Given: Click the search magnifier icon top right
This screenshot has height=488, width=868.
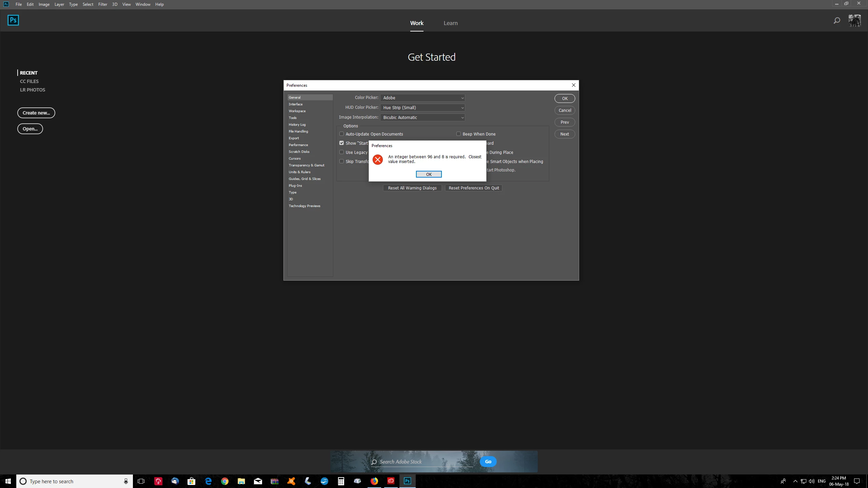Looking at the screenshot, I should 837,21.
